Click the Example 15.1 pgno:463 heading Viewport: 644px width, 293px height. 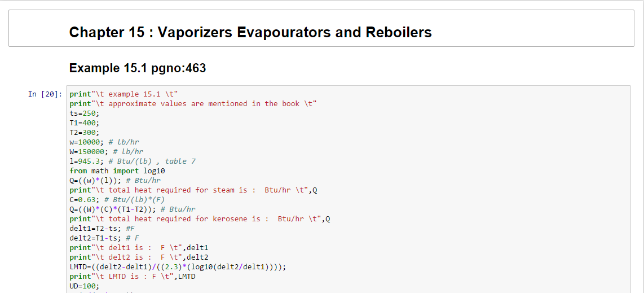(x=137, y=68)
